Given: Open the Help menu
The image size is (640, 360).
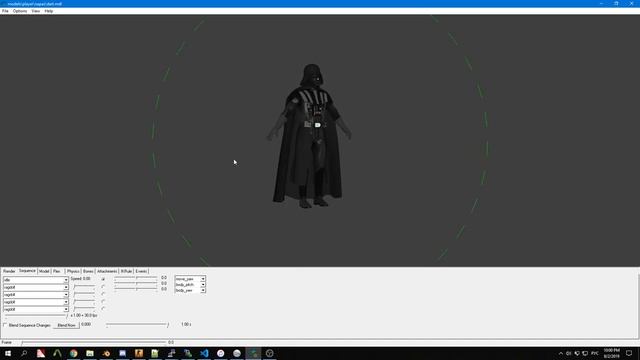Looking at the screenshot, I should point(49,11).
